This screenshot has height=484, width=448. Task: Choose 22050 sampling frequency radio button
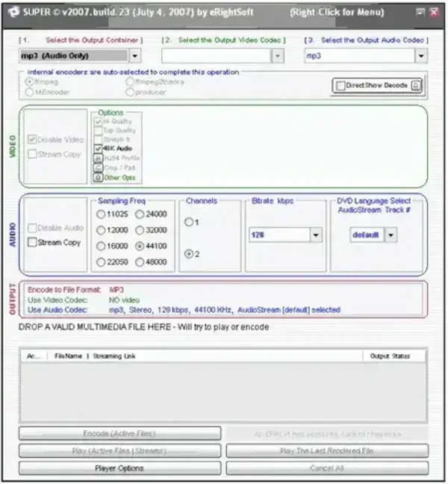[x=102, y=262]
